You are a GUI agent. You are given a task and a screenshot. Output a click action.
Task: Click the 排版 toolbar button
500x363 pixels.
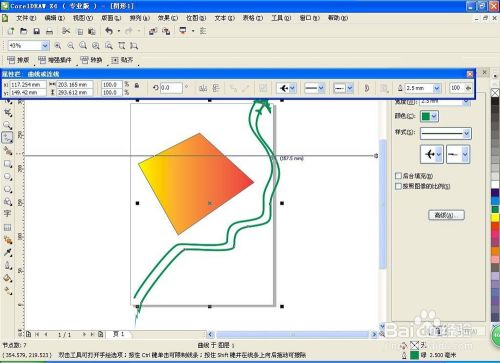[x=18, y=60]
